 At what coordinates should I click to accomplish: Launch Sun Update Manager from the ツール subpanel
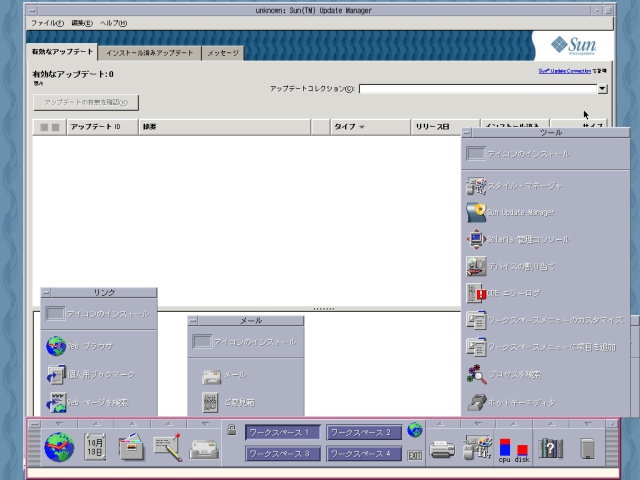click(x=511, y=213)
